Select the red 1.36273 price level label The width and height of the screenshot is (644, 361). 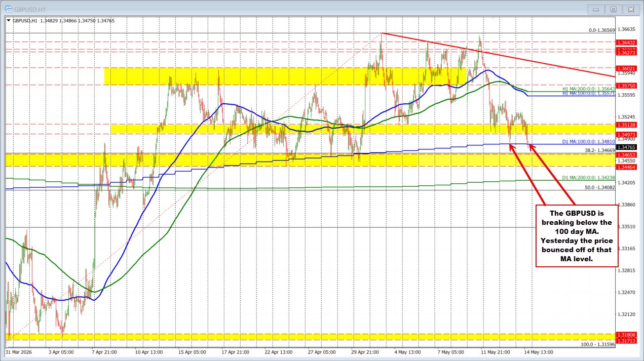coord(626,52)
